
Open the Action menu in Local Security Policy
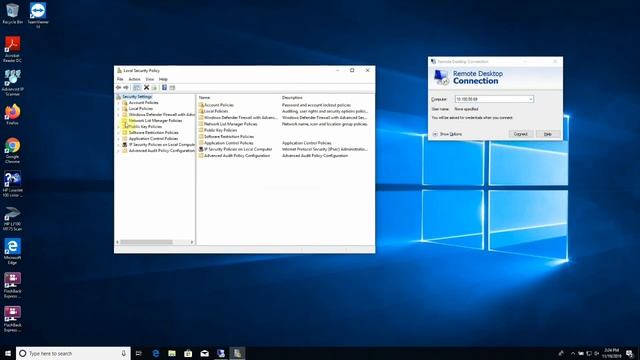134,79
